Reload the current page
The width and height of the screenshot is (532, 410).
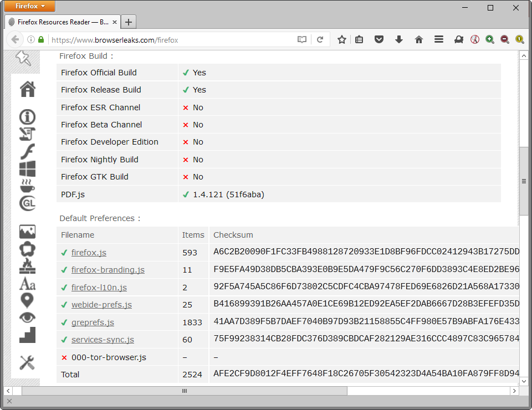pos(320,40)
